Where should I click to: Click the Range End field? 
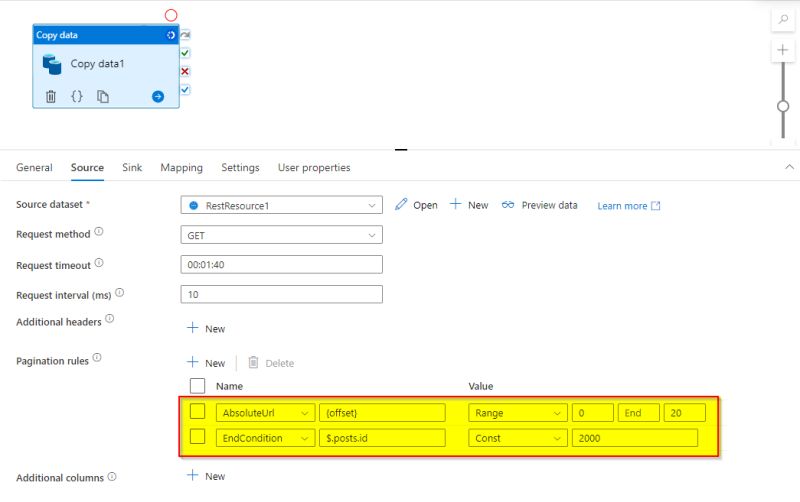(x=639, y=413)
